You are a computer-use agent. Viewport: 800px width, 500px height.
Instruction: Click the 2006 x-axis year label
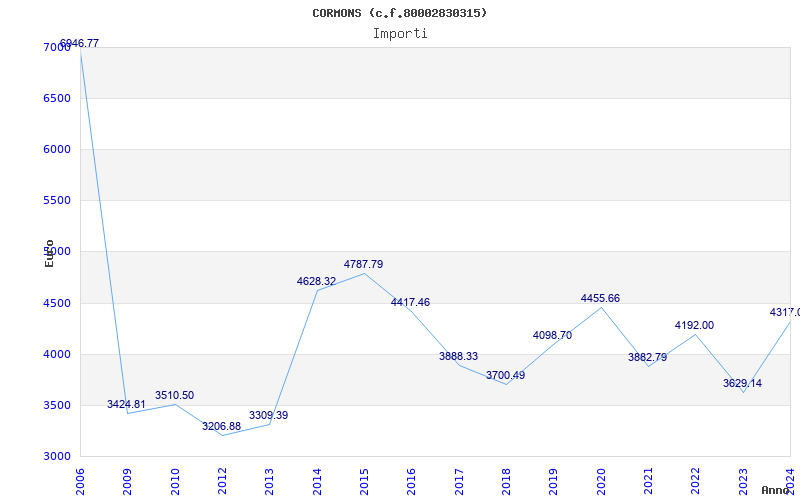click(x=80, y=482)
